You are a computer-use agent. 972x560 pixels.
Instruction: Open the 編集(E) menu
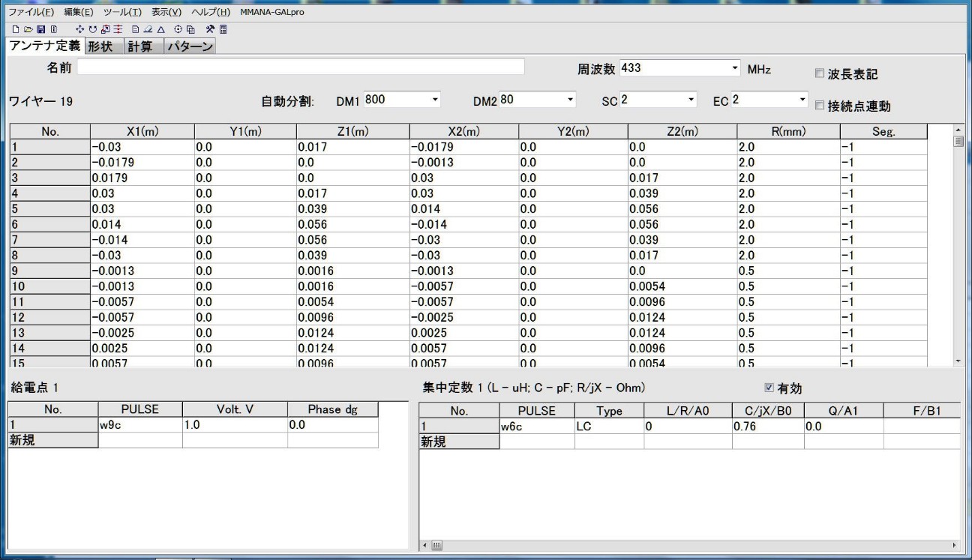(x=79, y=12)
